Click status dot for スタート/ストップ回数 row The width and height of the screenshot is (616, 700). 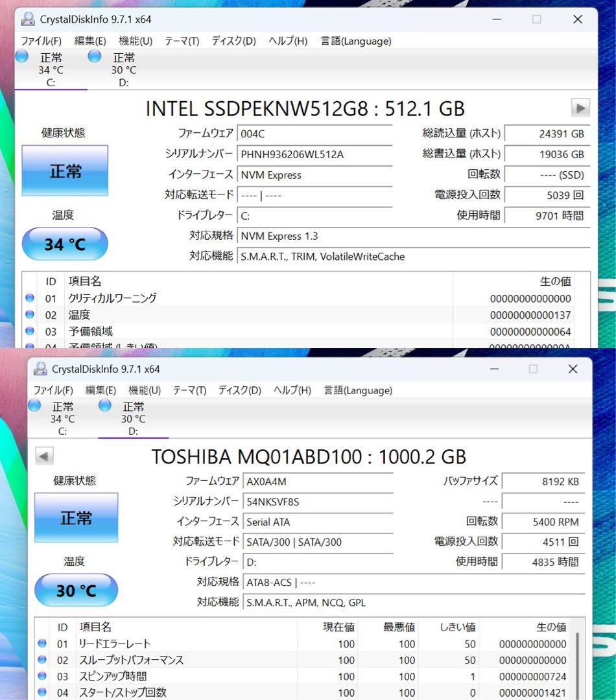(x=42, y=692)
